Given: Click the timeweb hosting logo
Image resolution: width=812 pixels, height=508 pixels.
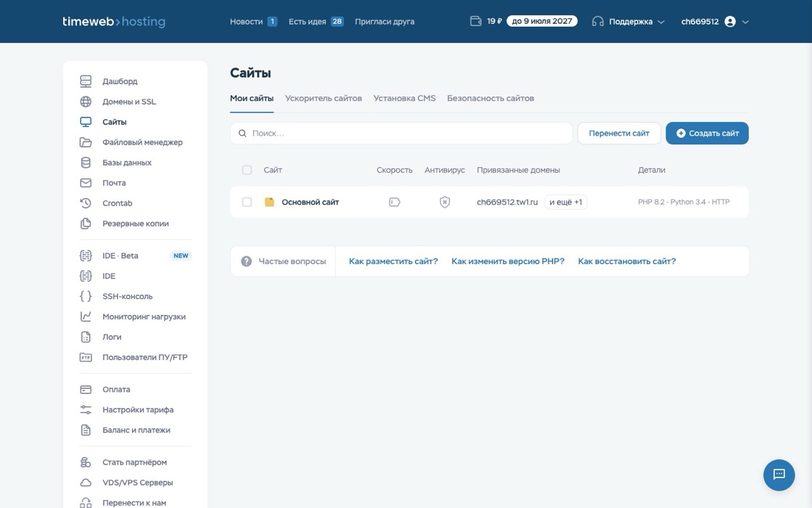Looking at the screenshot, I should click(114, 21).
